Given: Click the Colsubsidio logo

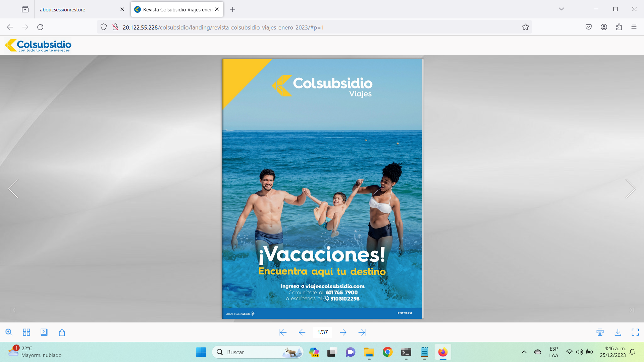Looking at the screenshot, I should coord(38,45).
